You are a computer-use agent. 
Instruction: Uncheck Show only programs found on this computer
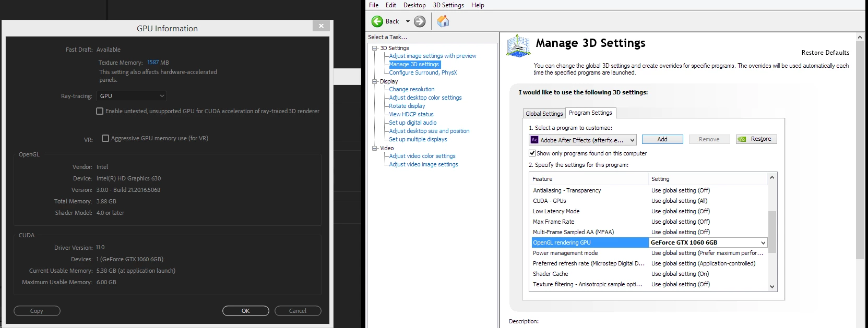coord(532,153)
